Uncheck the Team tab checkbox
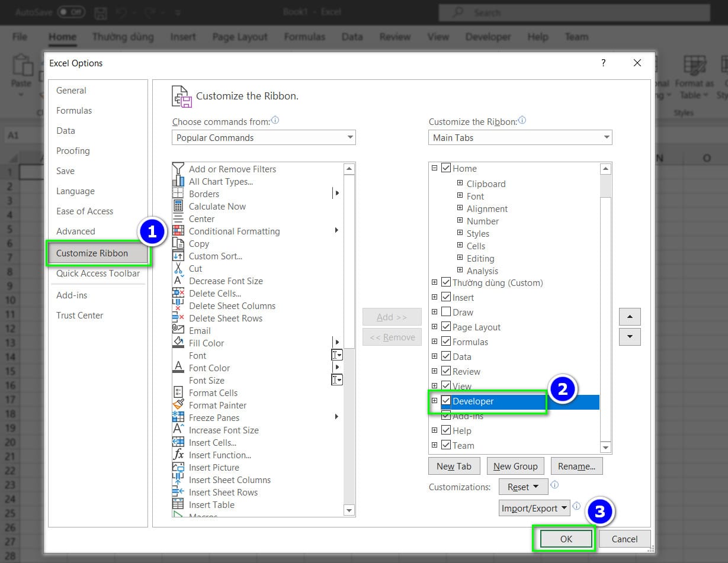 pos(446,445)
